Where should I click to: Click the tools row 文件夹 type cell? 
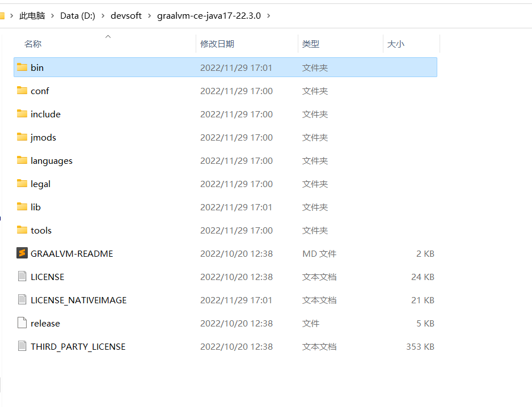point(315,230)
